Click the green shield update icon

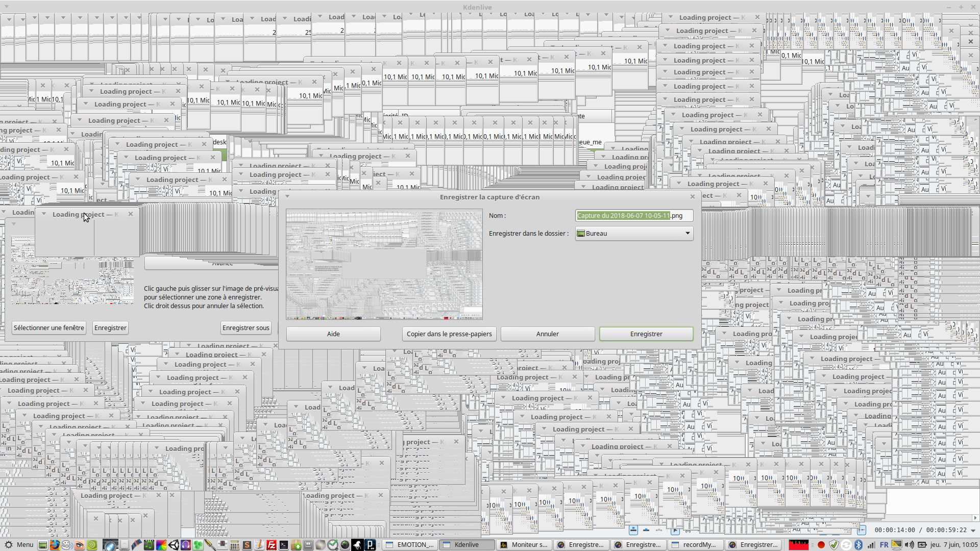tap(834, 545)
